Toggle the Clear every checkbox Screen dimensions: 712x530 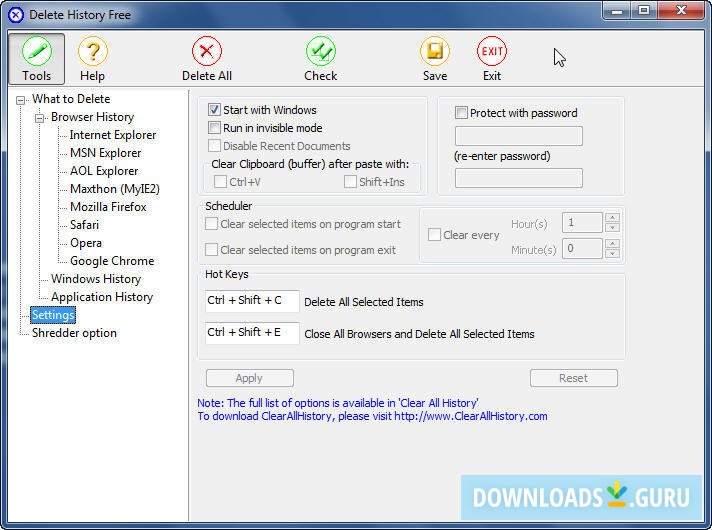coord(434,235)
